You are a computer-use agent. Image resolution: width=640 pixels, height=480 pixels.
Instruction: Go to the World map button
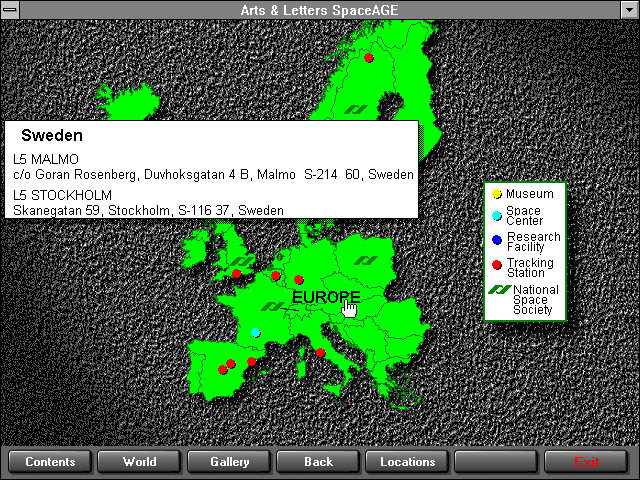pos(139,462)
